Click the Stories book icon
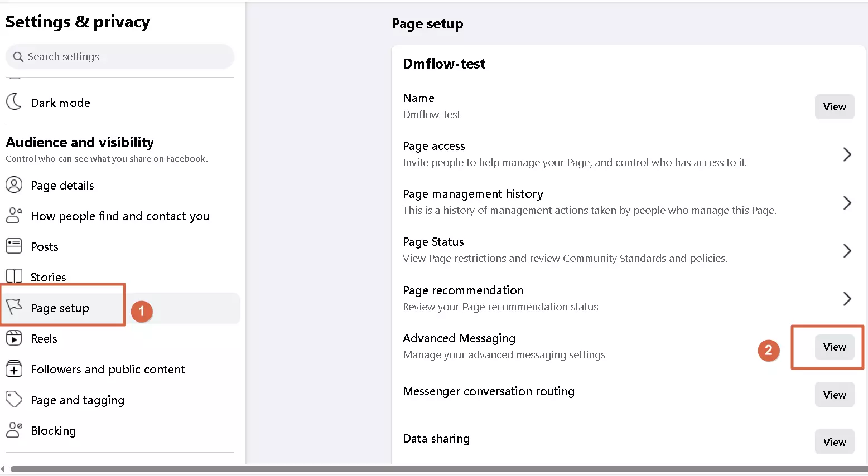Screen dimensions: 868x476 (x=14, y=276)
